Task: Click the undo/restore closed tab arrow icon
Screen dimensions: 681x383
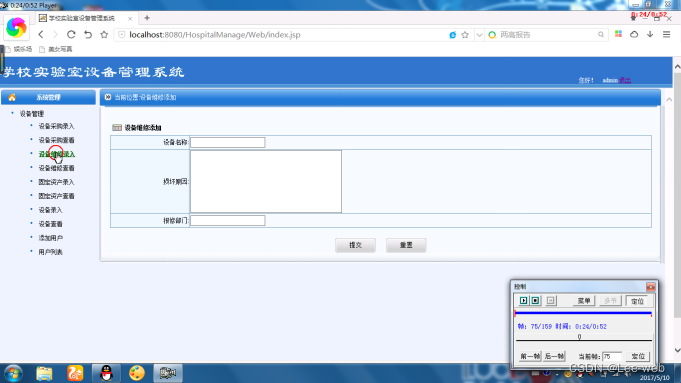Action: tap(88, 34)
